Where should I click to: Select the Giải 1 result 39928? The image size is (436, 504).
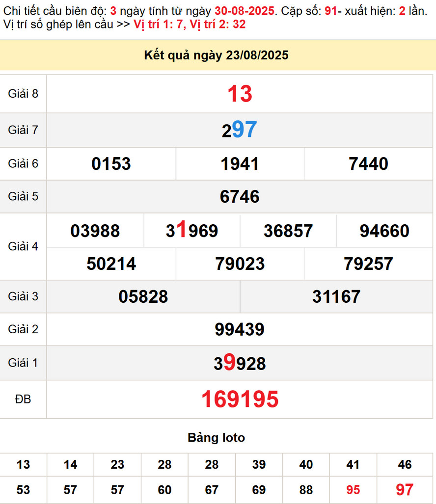240,363
